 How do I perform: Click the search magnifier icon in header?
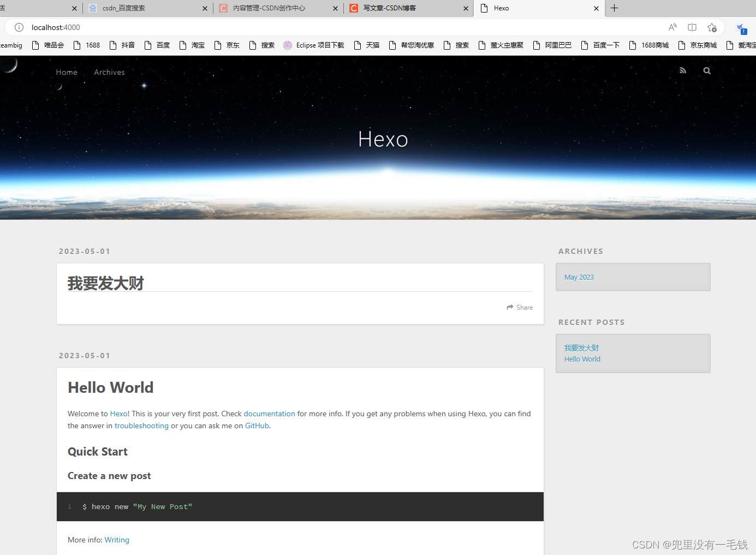pyautogui.click(x=707, y=70)
